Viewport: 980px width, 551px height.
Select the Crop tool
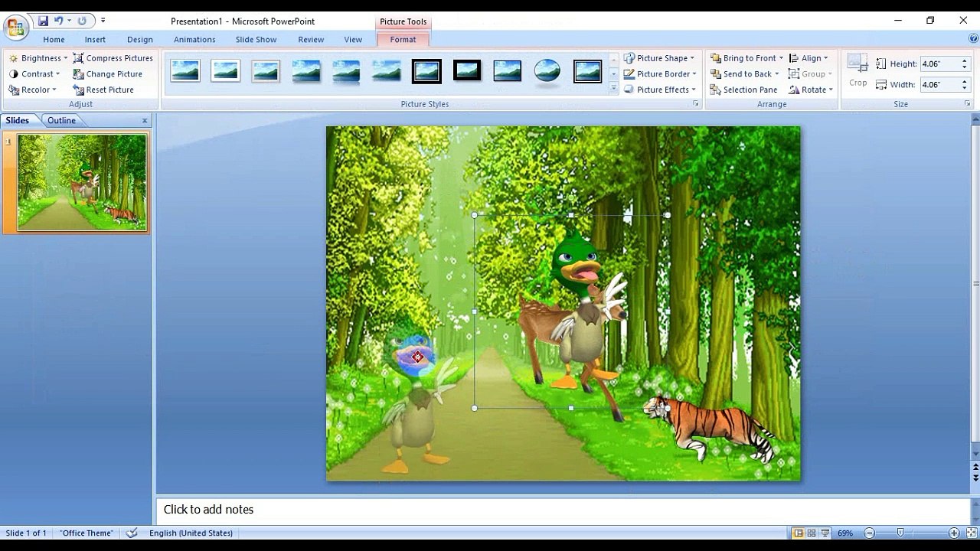857,70
